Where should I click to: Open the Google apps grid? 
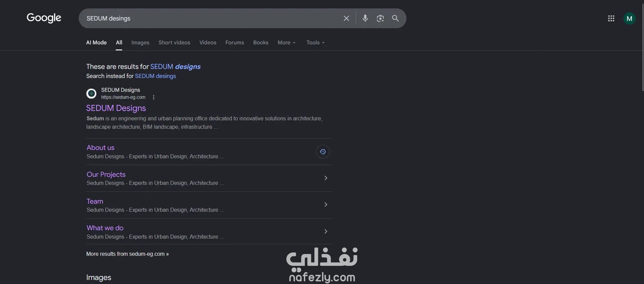click(611, 18)
